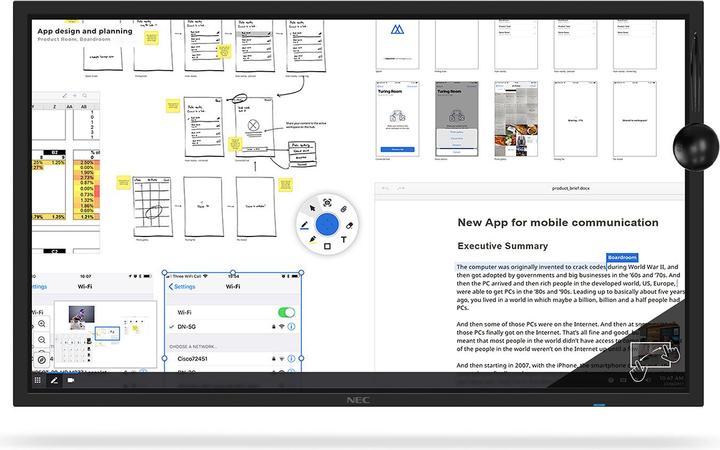Click the screen capture icon in radial menu
The height and width of the screenshot is (450, 720).
click(327, 201)
